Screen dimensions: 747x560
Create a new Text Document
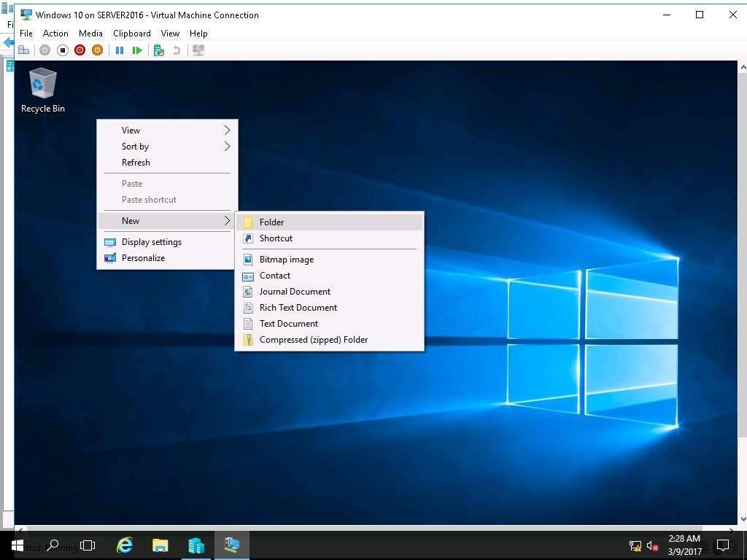pyautogui.click(x=329, y=324)
